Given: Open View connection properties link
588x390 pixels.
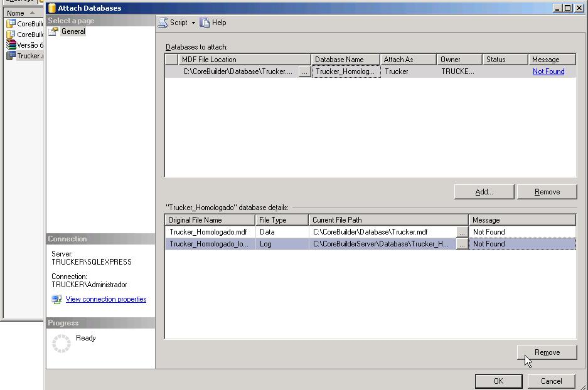Looking at the screenshot, I should click(106, 299).
